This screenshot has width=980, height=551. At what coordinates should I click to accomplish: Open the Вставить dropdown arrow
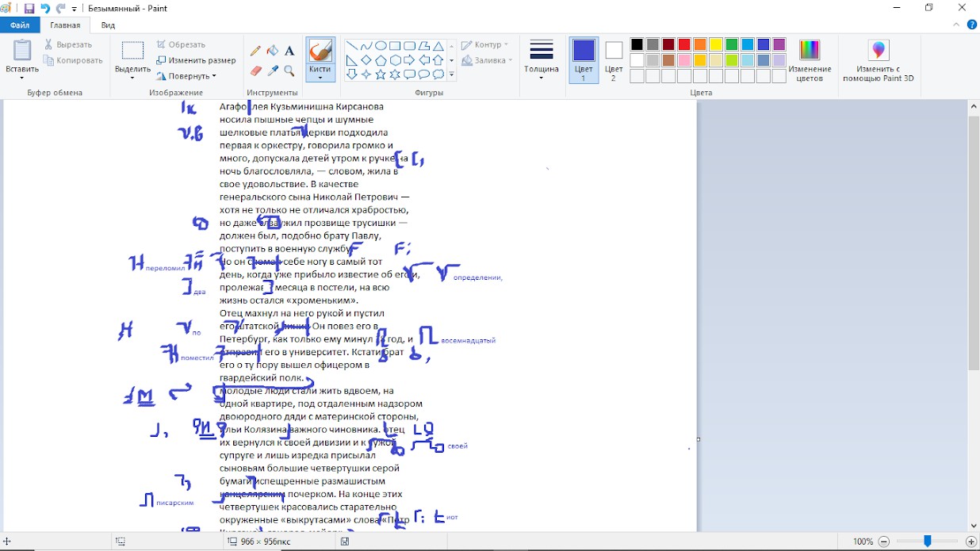click(22, 77)
